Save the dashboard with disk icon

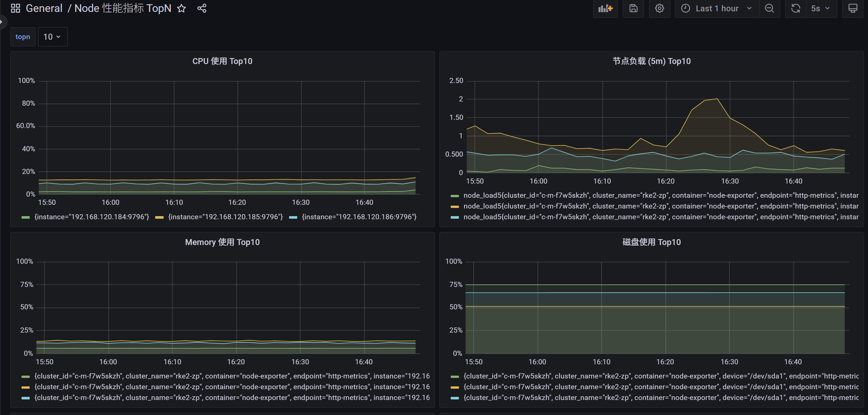pos(633,8)
